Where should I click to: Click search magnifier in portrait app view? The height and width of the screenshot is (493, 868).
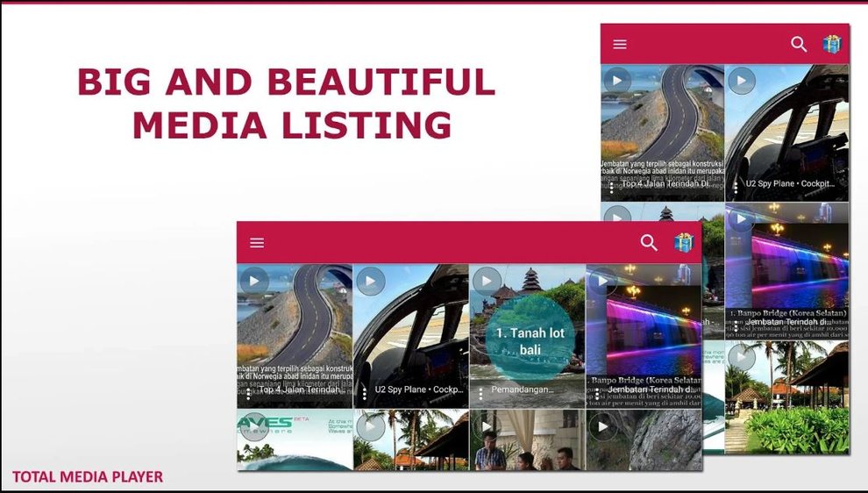point(799,45)
